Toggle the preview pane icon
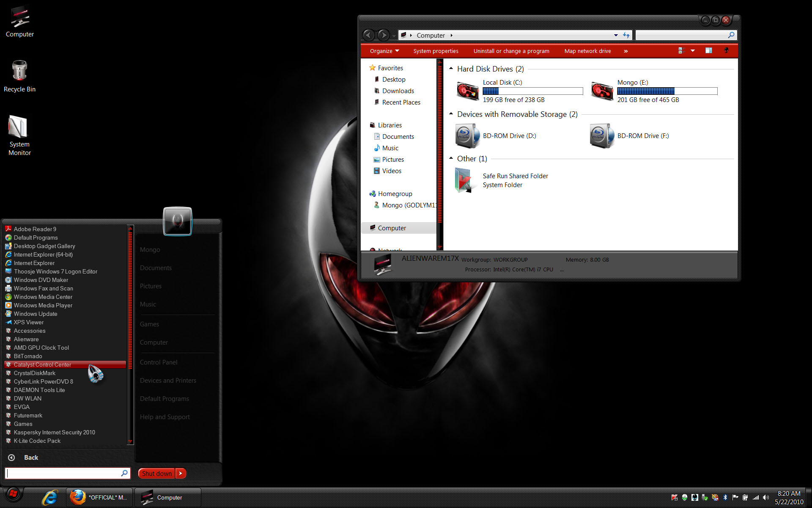The image size is (812, 508). tap(709, 51)
